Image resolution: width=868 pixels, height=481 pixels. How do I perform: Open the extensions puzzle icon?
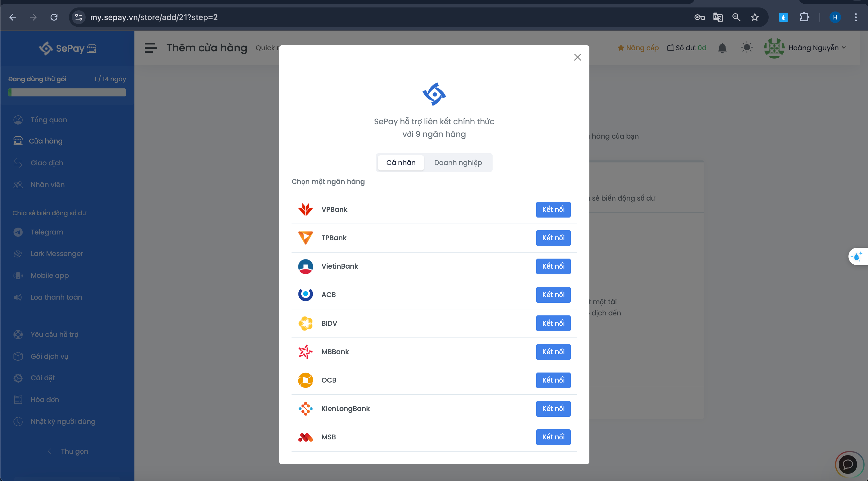(804, 17)
